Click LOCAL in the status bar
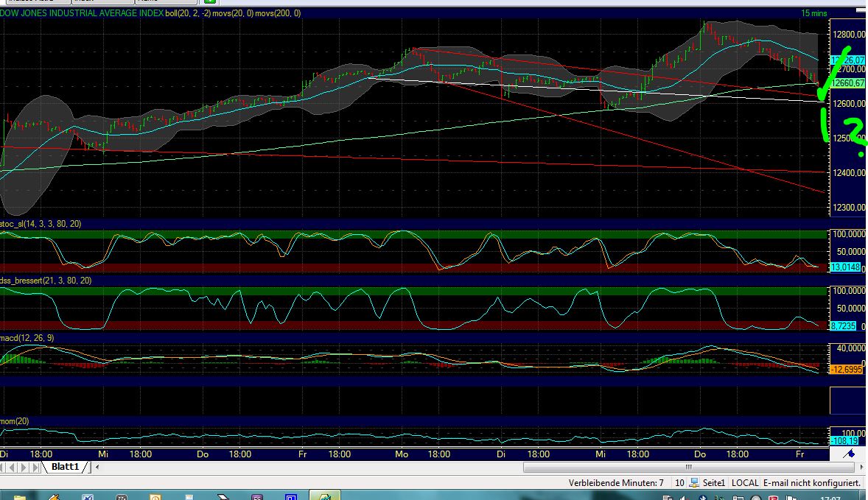868x500 pixels. point(744,482)
